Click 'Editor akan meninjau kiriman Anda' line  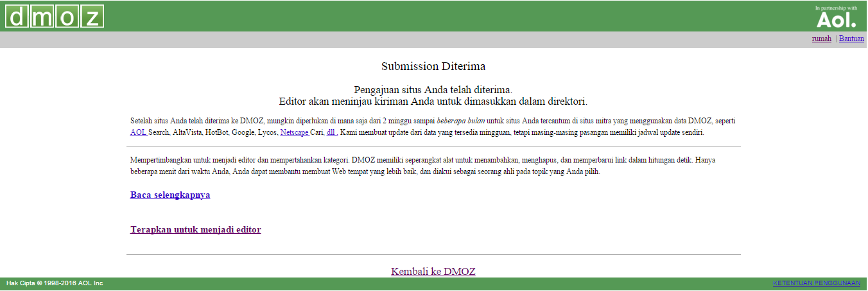pos(433,101)
